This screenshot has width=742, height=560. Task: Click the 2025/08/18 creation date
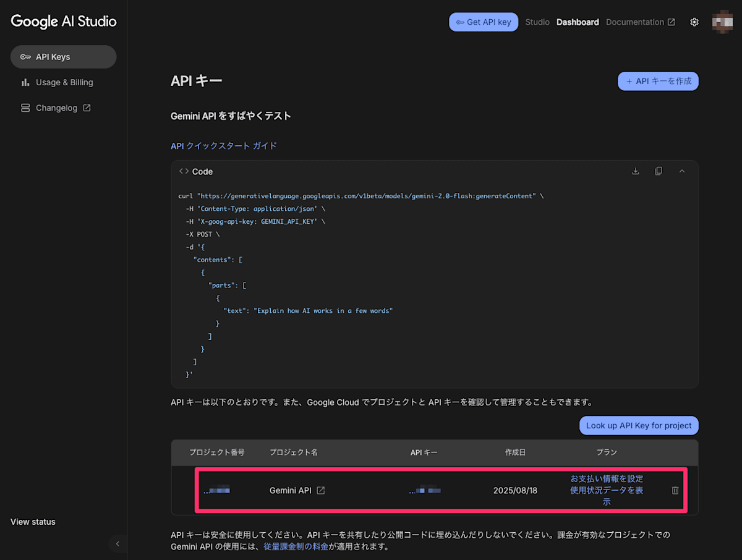515,490
